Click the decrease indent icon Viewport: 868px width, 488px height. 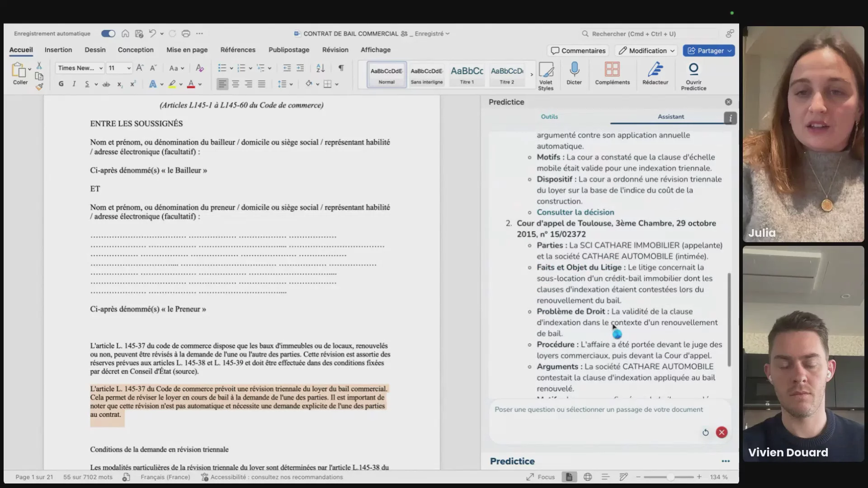[x=287, y=68]
